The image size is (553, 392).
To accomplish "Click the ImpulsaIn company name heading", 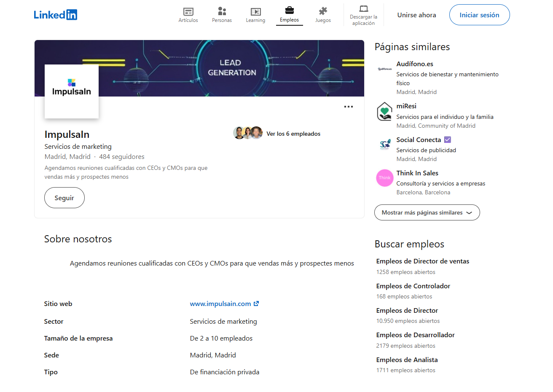I will [67, 134].
